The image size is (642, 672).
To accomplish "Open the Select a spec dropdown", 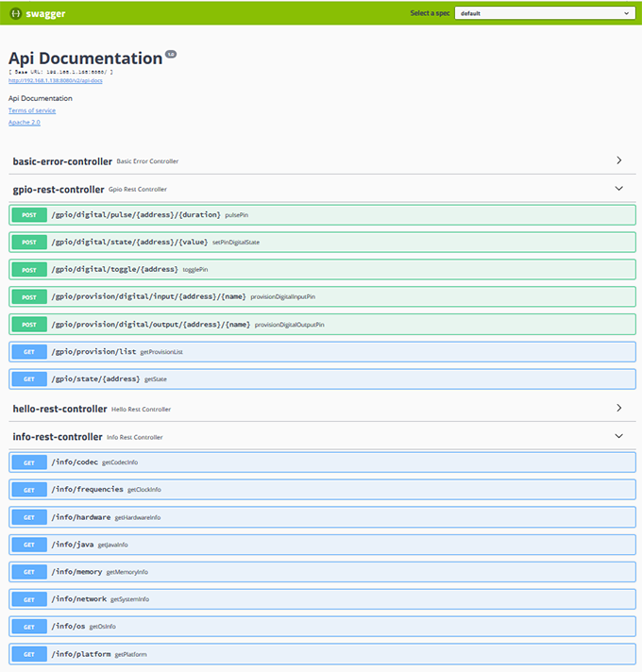I will coord(543,13).
